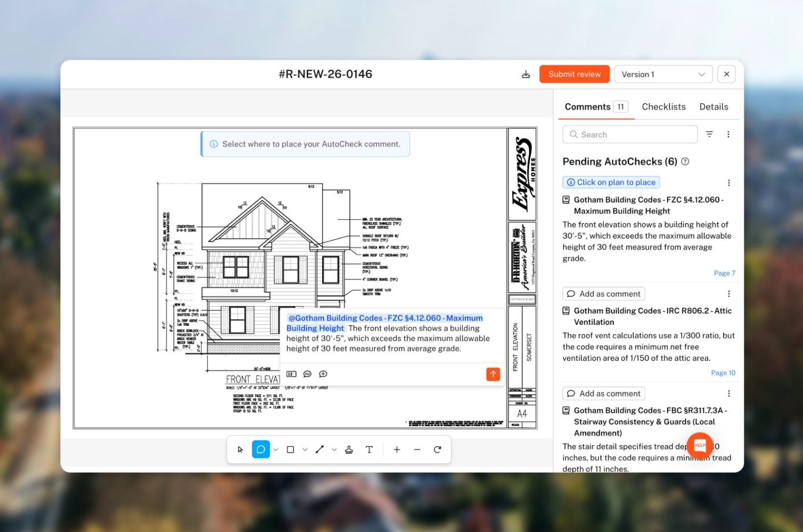Switch to the Checklists tab

coord(663,106)
